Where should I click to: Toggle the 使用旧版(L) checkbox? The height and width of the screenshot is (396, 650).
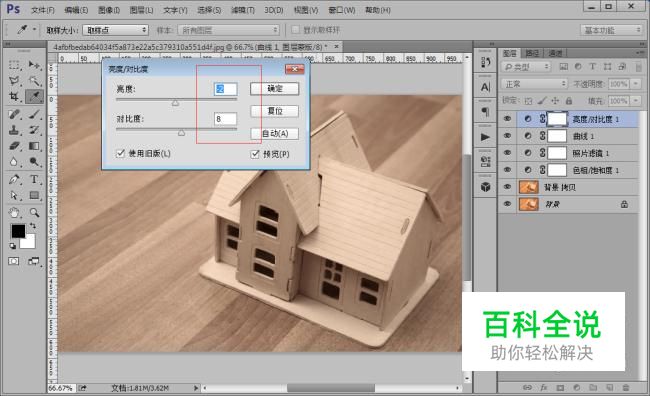pyautogui.click(x=120, y=153)
